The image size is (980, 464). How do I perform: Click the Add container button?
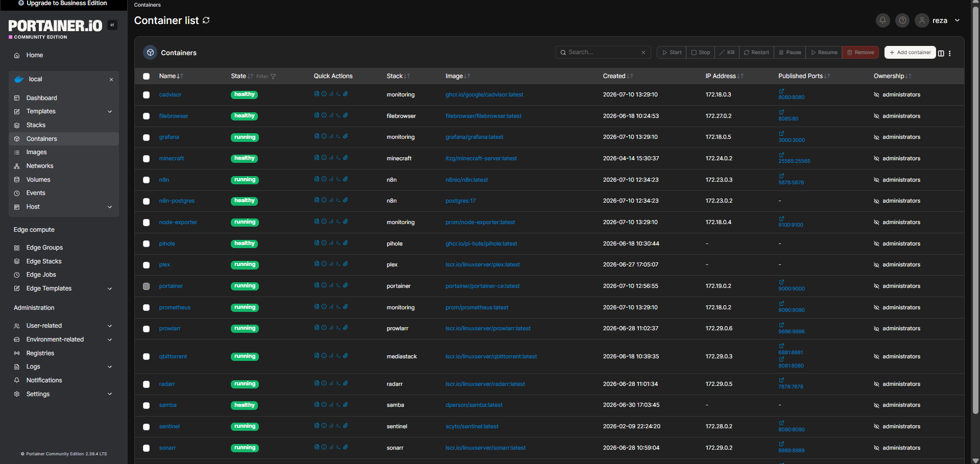point(910,53)
